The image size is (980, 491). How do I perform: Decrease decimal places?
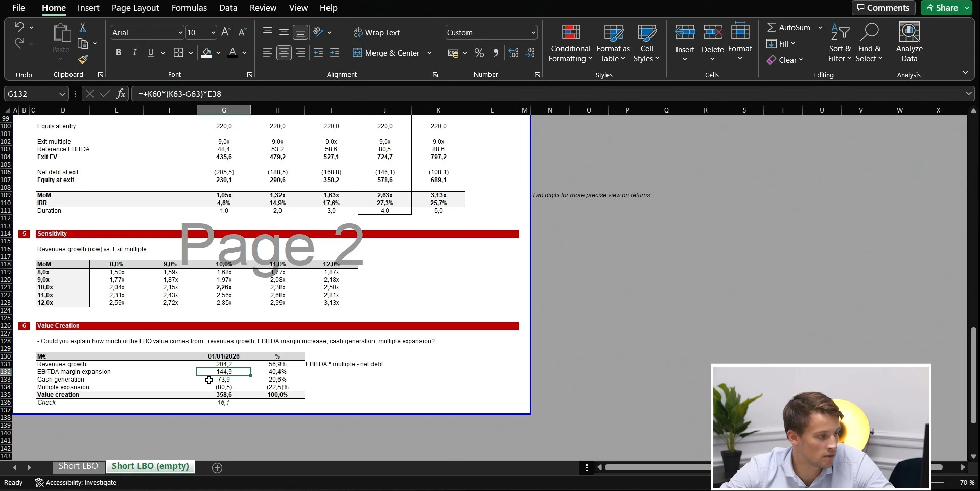[x=530, y=53]
